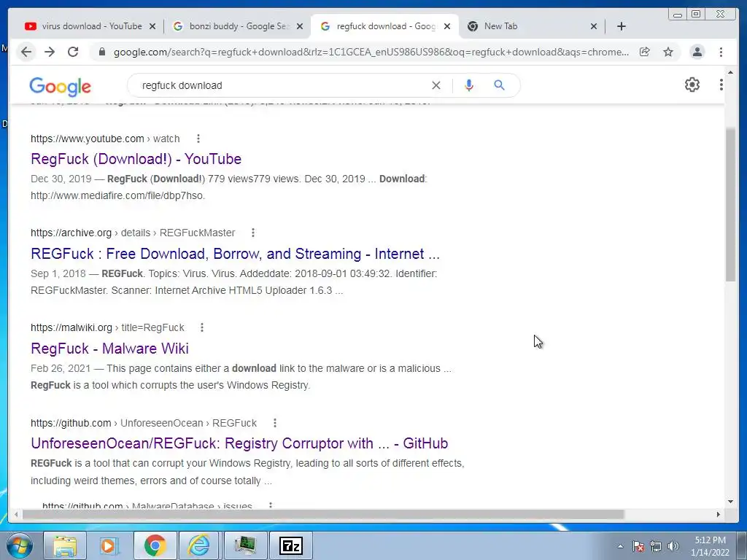Open more options for the YouTube result
Image resolution: width=747 pixels, height=560 pixels.
tap(198, 139)
